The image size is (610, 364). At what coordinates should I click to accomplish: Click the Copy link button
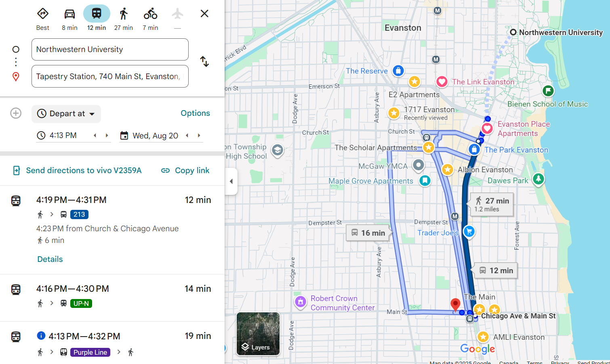(x=185, y=171)
